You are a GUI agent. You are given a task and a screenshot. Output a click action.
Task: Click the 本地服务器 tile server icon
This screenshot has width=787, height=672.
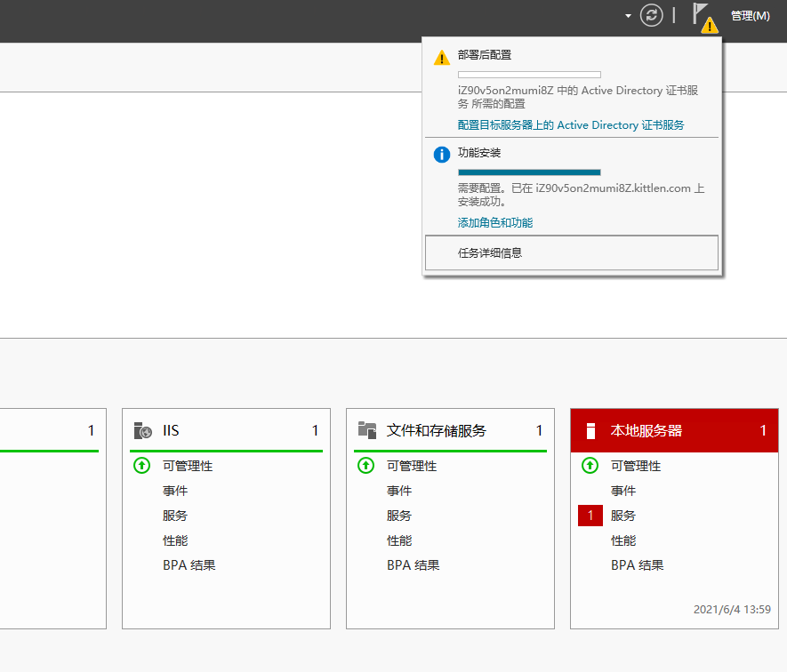point(590,430)
